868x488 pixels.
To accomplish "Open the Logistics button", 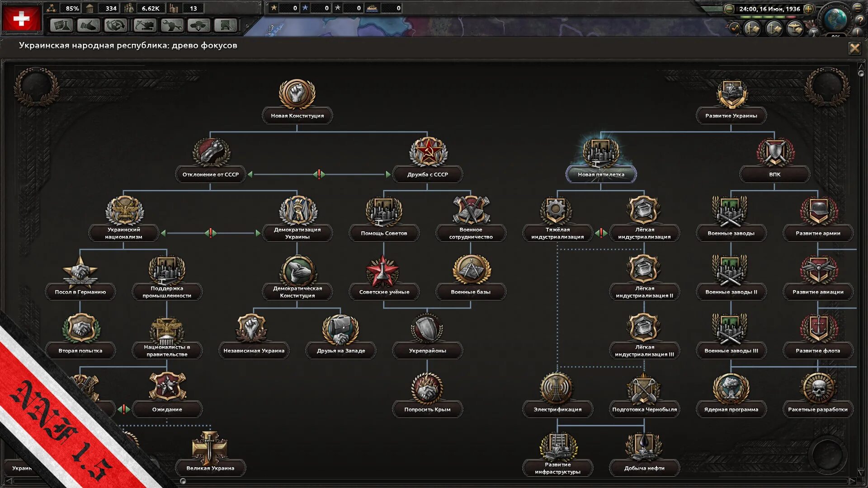I will (x=226, y=25).
